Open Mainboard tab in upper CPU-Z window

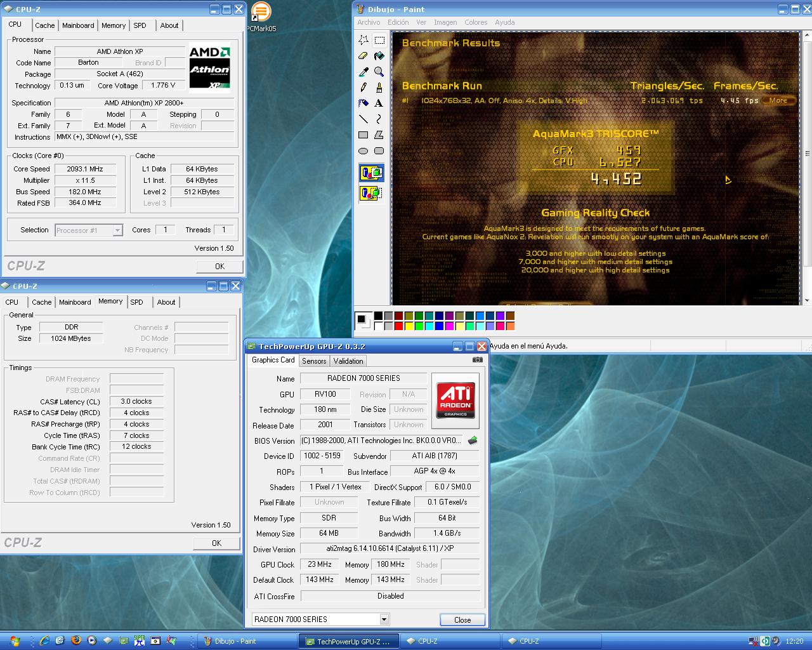78,25
